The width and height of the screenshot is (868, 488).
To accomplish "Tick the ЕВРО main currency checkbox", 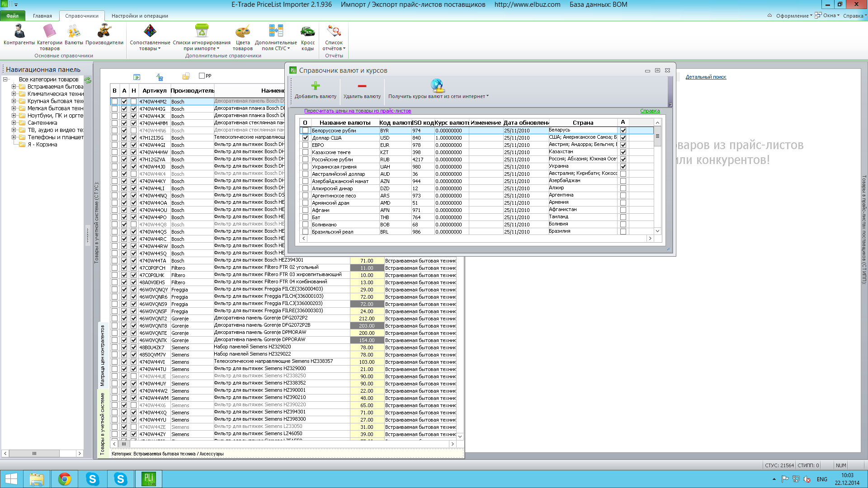I will point(305,145).
